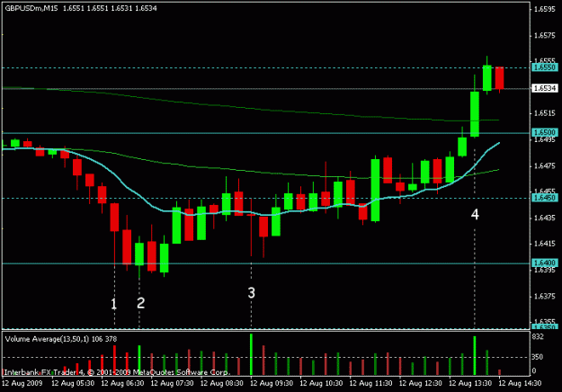Screen dimensions: 562x392
Task: Click the 350 volume scale value
Action: pos(538,357)
